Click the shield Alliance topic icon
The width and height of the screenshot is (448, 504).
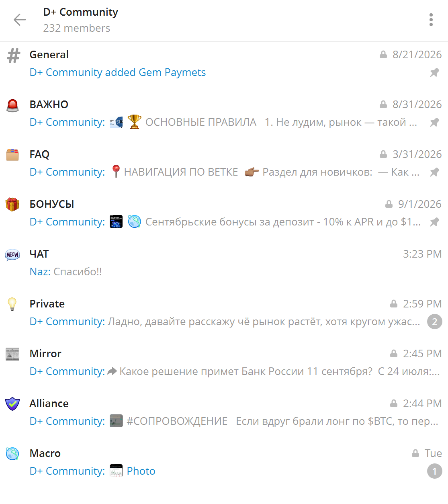(12, 404)
